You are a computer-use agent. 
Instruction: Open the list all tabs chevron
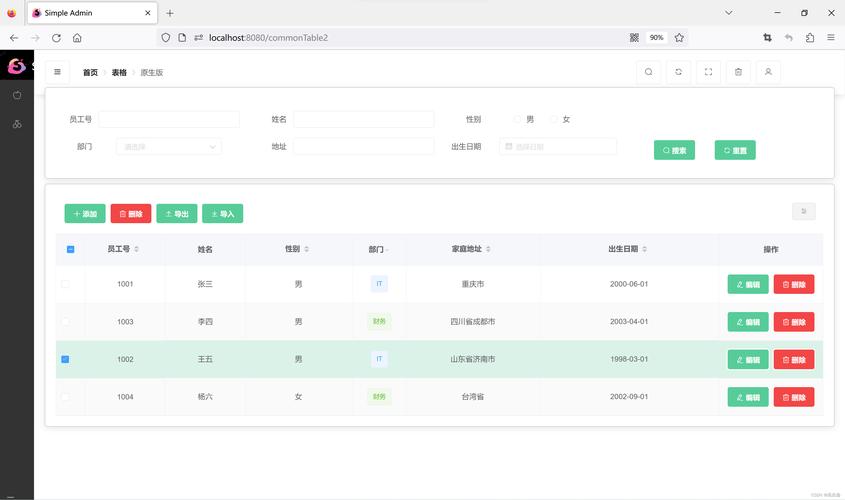(x=729, y=13)
